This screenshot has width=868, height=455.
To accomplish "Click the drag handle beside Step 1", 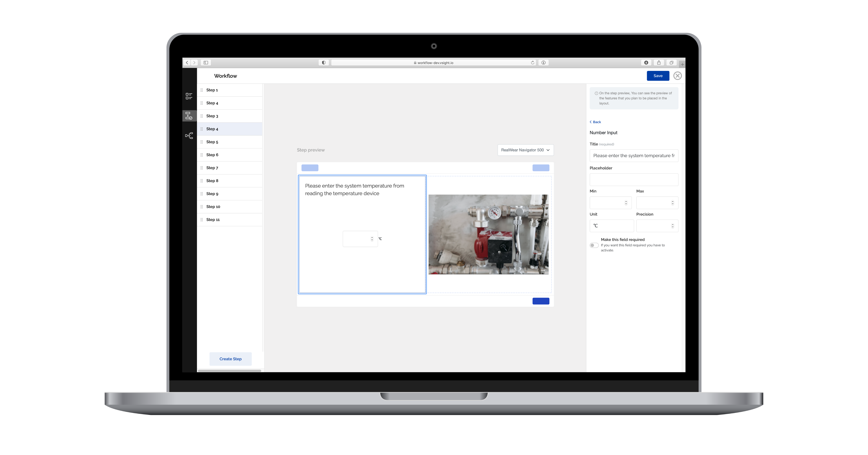I will click(201, 90).
